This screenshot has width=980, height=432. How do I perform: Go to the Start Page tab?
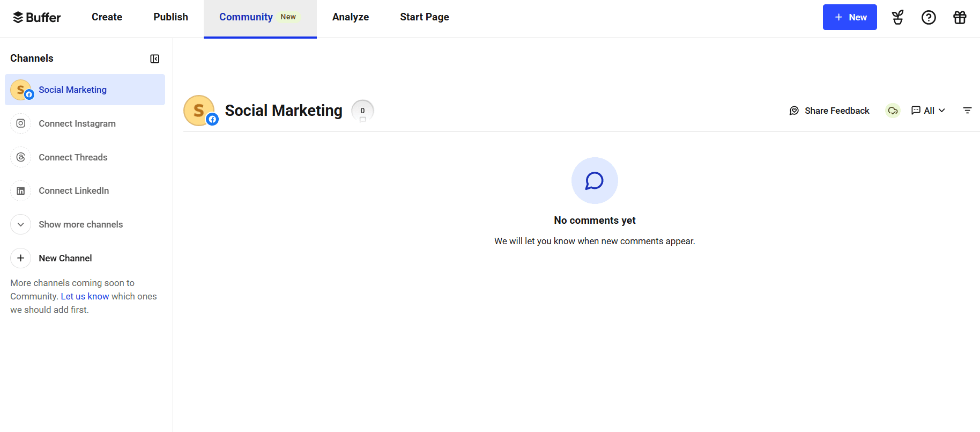[424, 17]
